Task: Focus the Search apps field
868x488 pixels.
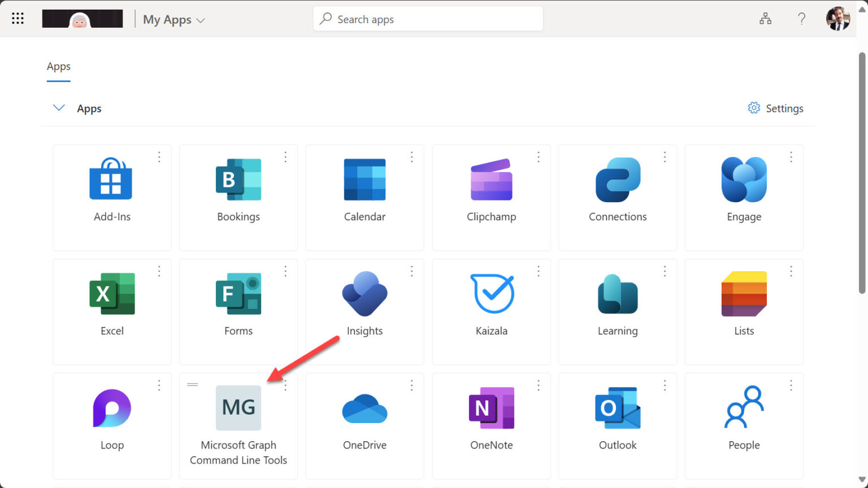Action: click(x=428, y=19)
